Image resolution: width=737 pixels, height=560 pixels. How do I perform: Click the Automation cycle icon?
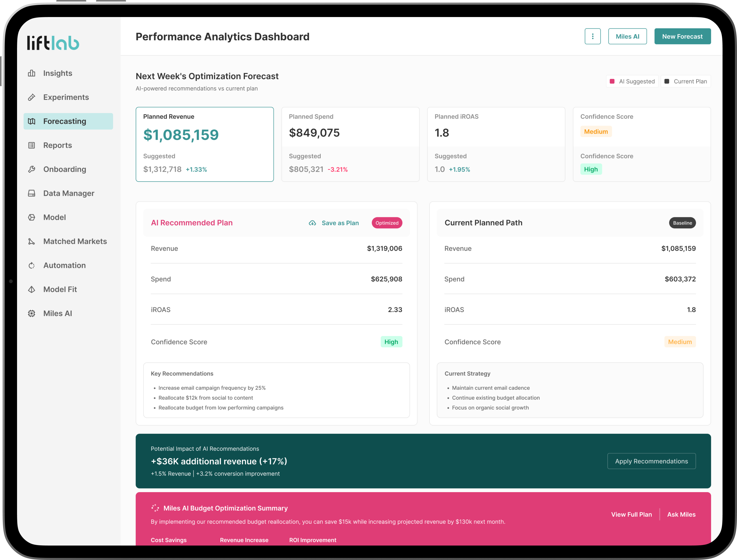click(32, 265)
